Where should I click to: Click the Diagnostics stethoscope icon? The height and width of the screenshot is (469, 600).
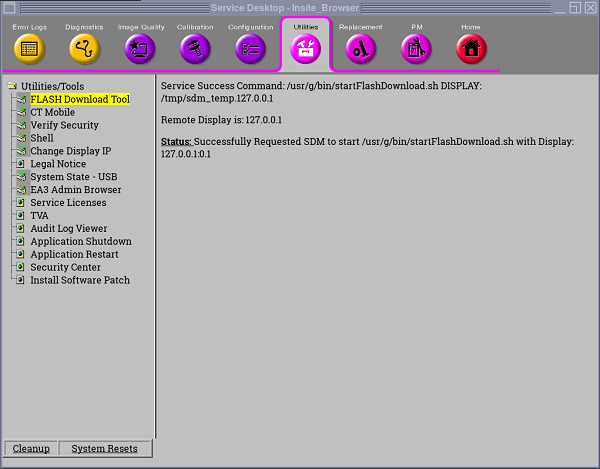84,47
